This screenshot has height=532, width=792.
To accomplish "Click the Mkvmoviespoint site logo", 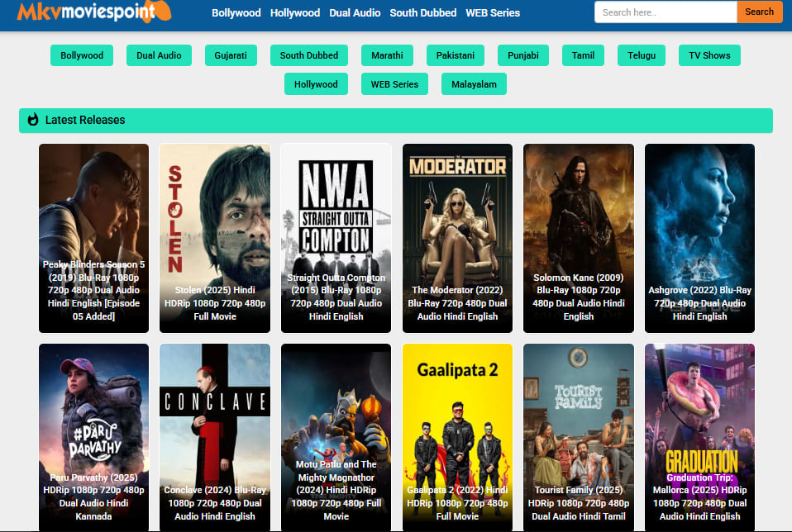I will point(94,12).
